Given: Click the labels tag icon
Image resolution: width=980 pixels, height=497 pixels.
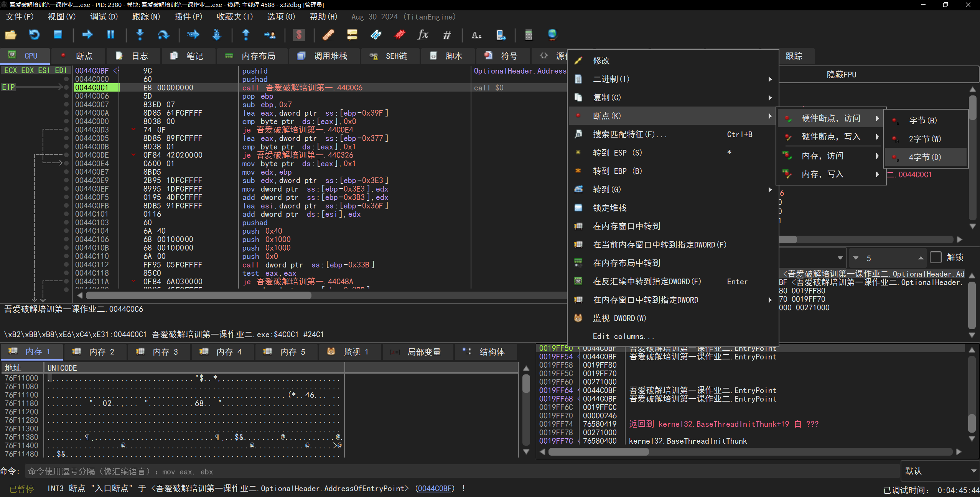Looking at the screenshot, I should pos(376,35).
